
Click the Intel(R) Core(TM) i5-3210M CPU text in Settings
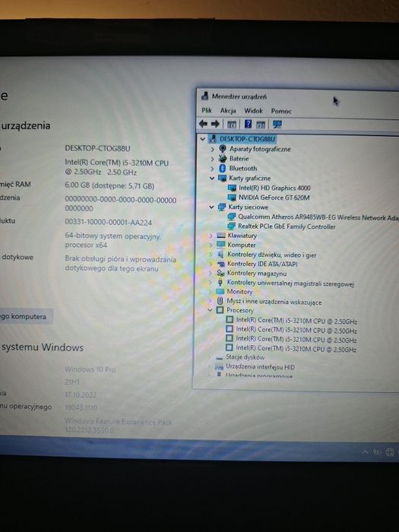point(117,168)
